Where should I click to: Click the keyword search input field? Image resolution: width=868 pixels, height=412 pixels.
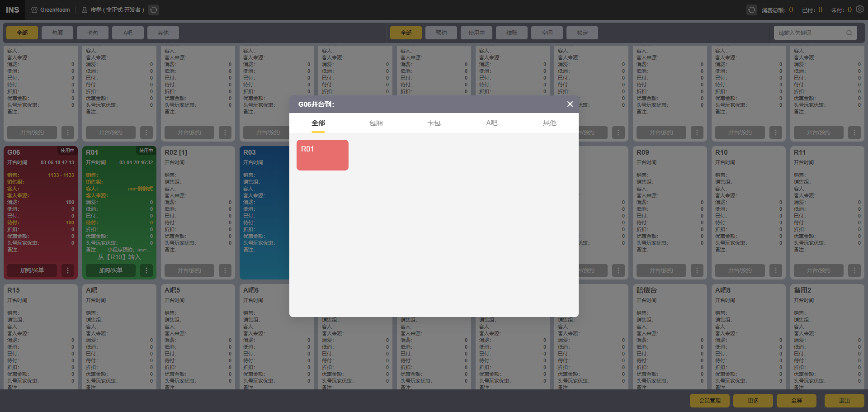pos(815,33)
